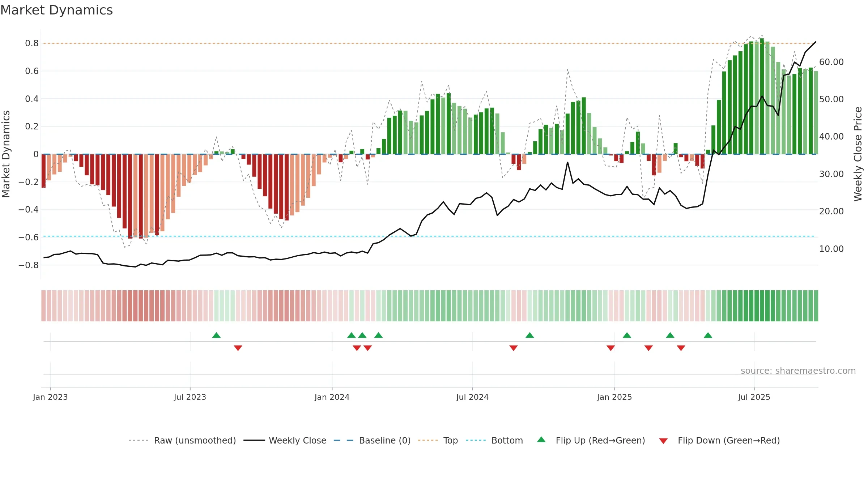Click the 0.8 left axis tick label
Viewport: 868px width, 488px height.
click(x=32, y=43)
